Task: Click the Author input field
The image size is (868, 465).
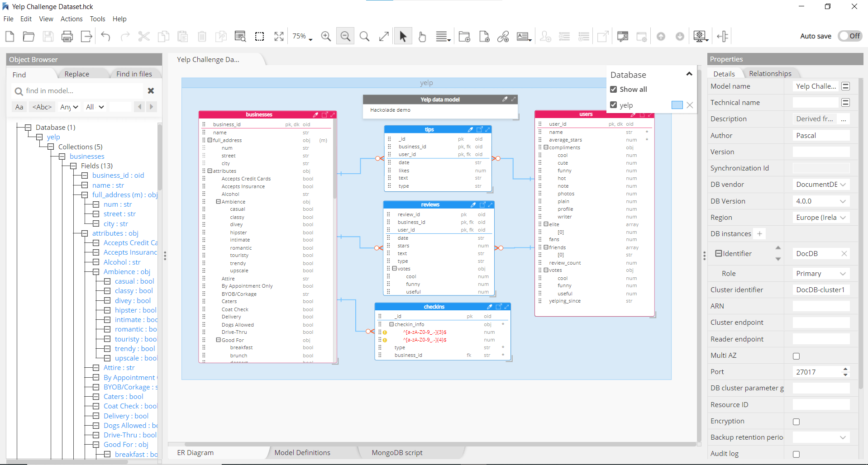Action: [821, 136]
